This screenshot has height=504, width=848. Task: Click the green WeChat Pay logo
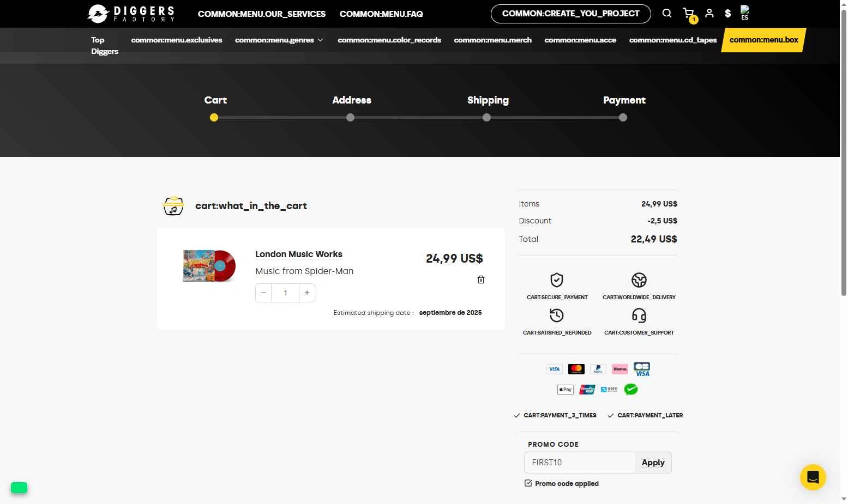(x=631, y=389)
